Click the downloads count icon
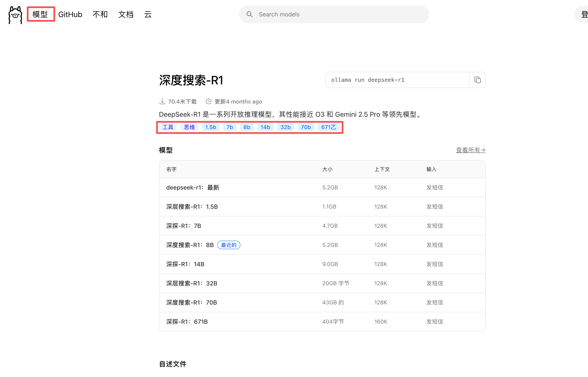Screen dimensions: 588x377 click(163, 101)
